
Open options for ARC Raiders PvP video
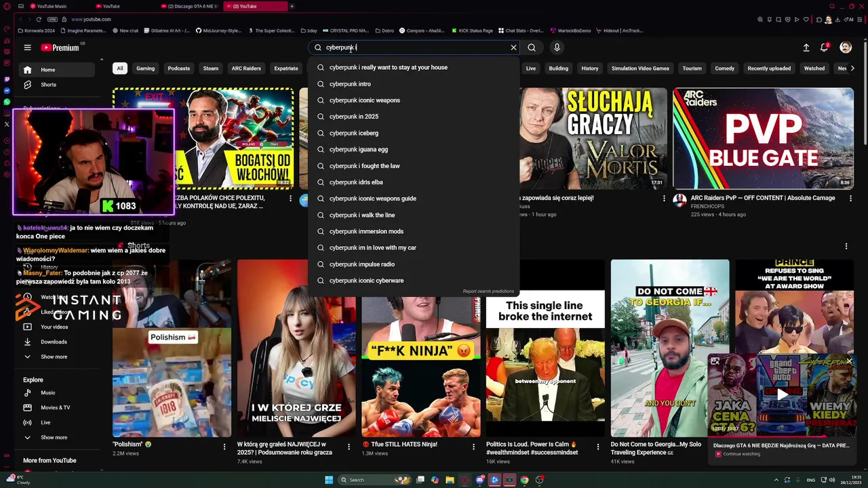click(x=850, y=199)
